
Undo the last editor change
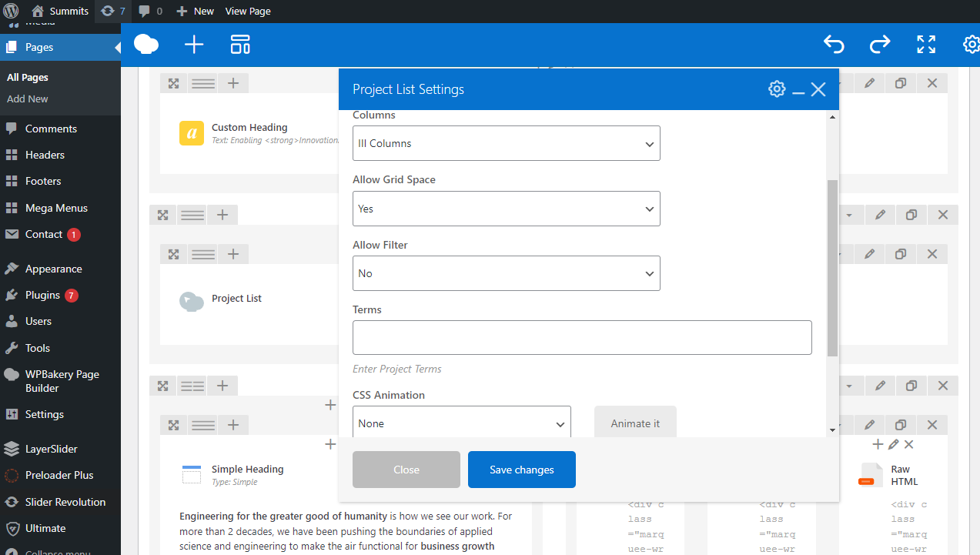click(834, 45)
